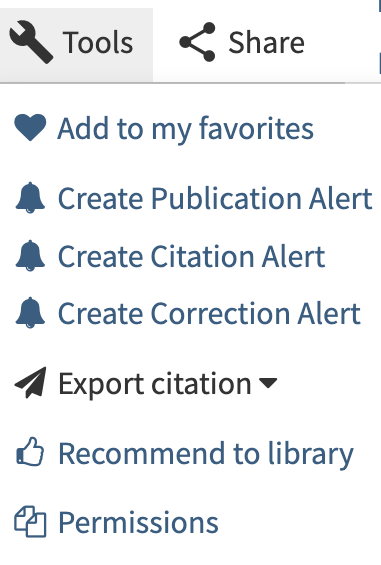Expand the caret arrow next to Export citation
This screenshot has height=565, width=381.
tap(268, 383)
